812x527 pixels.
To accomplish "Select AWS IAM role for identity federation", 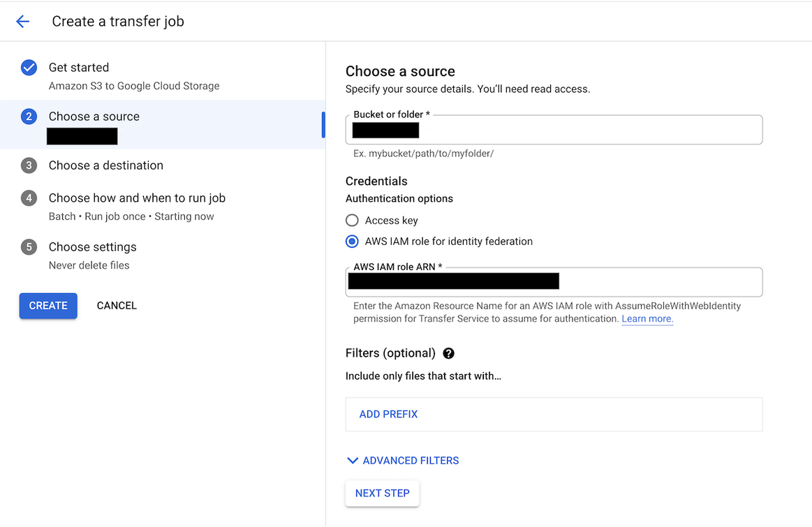I will 350,242.
